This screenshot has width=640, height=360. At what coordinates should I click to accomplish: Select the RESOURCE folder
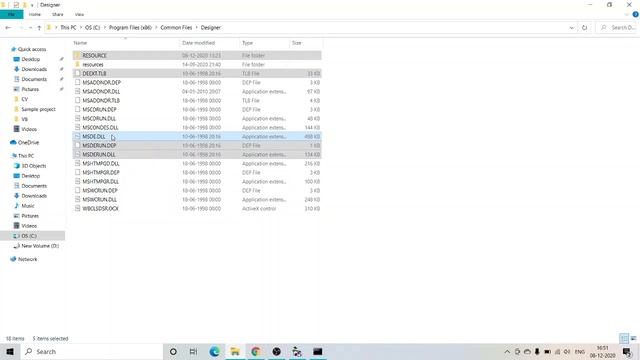click(x=197, y=55)
